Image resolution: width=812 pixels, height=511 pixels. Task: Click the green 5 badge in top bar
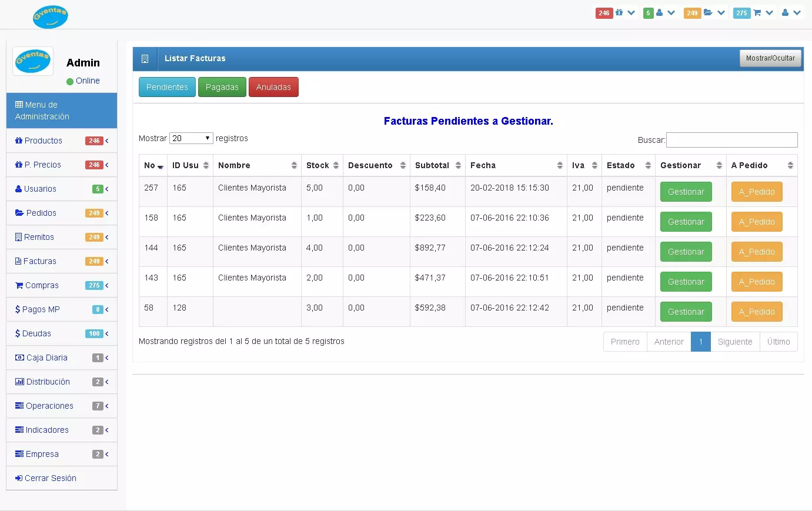pos(648,13)
